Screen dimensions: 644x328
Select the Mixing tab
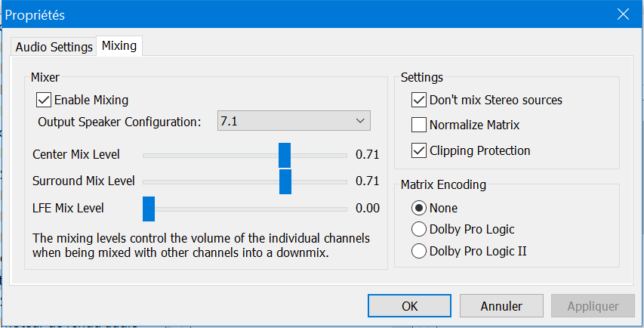click(119, 46)
